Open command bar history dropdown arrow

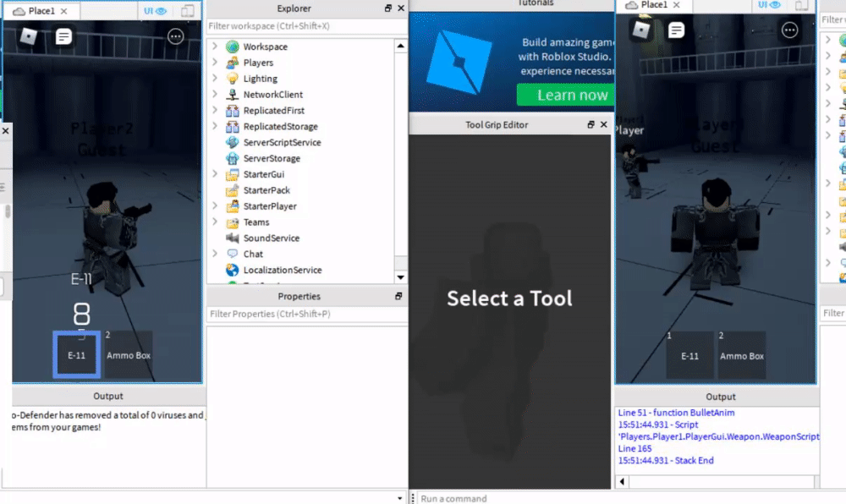400,499
